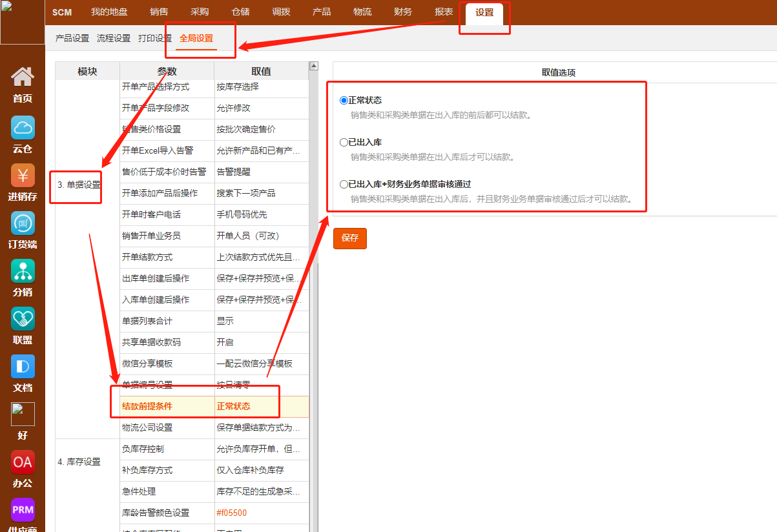Click the 云仓 cloud icon
This screenshot has height=532, width=777.
23,128
